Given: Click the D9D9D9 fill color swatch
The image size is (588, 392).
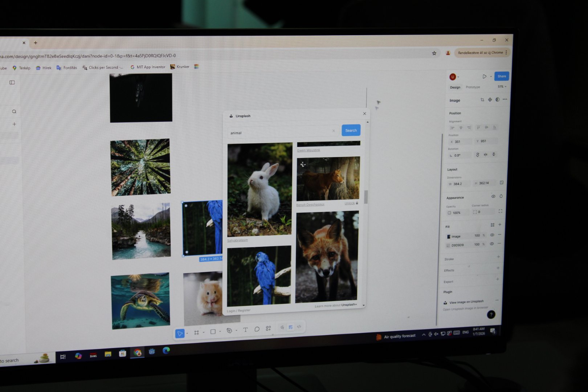Looking at the screenshot, I should (x=448, y=245).
